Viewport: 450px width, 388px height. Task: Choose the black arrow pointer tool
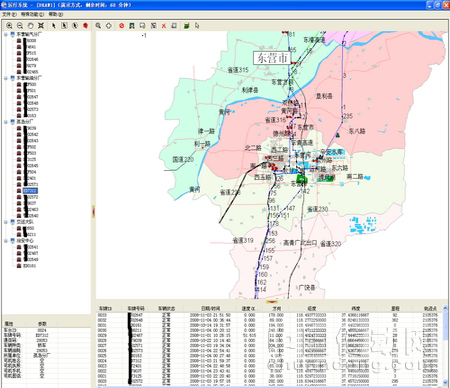coord(54,26)
